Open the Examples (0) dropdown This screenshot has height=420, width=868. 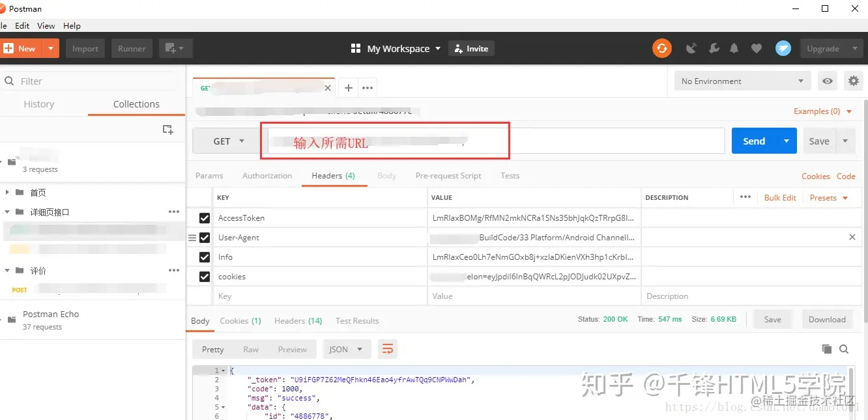point(823,111)
